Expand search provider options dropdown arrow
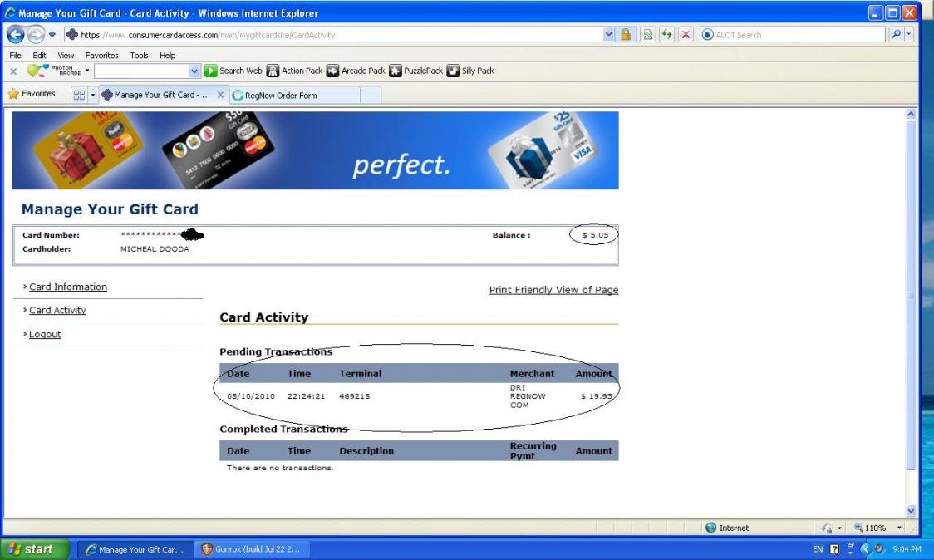 (909, 35)
